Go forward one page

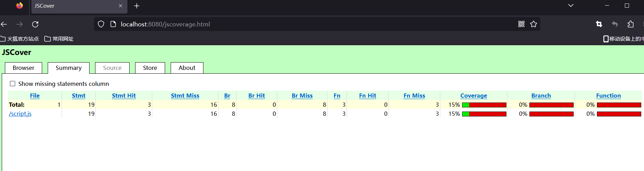pos(20,24)
